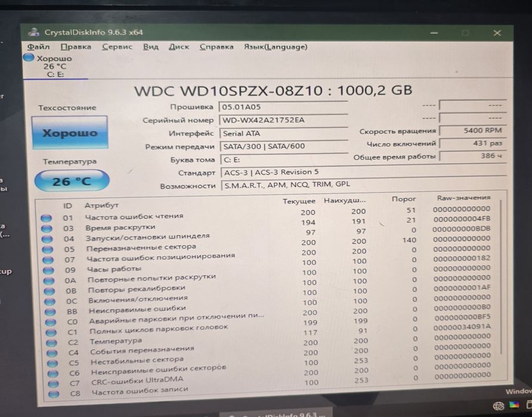
Task: Click the 386 ч total hours field
Action: pyautogui.click(x=473, y=156)
